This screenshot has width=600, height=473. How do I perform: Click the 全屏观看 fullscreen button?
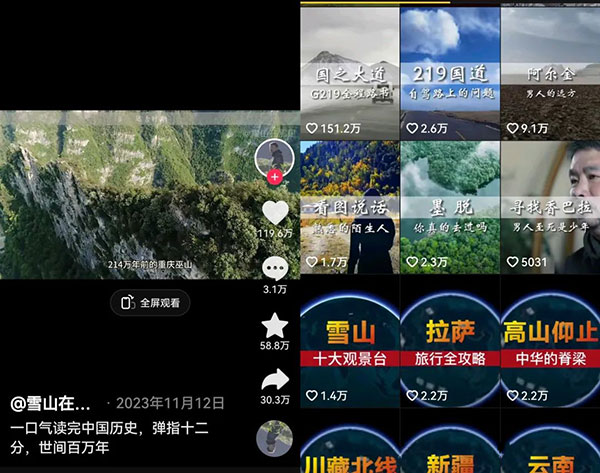150,302
